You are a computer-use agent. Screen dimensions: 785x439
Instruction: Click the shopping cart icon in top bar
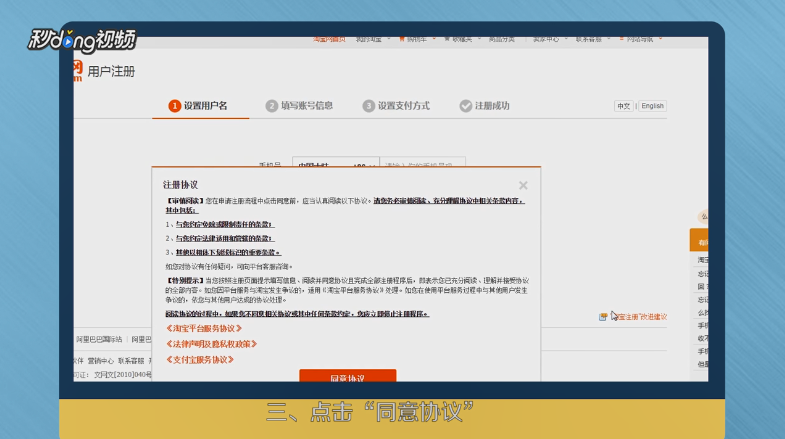tap(402, 39)
